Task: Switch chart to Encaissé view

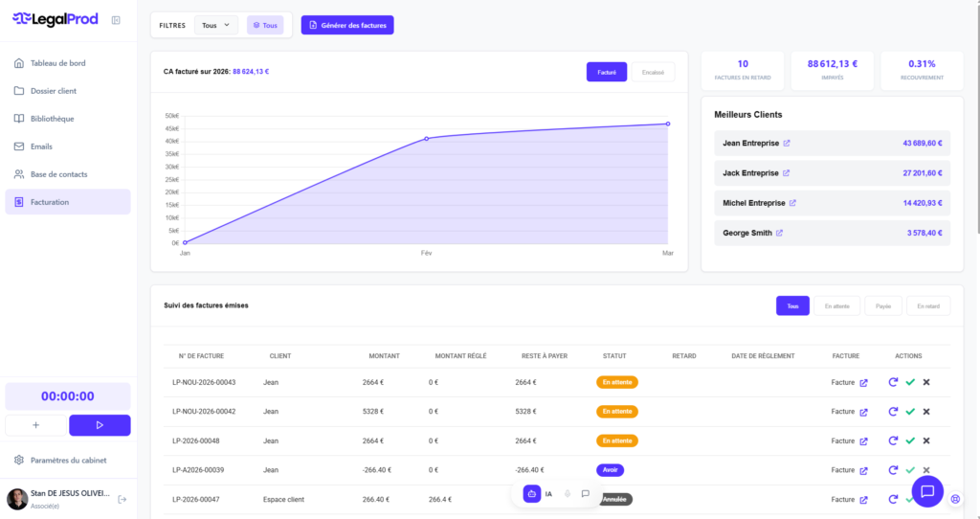Action: point(653,72)
